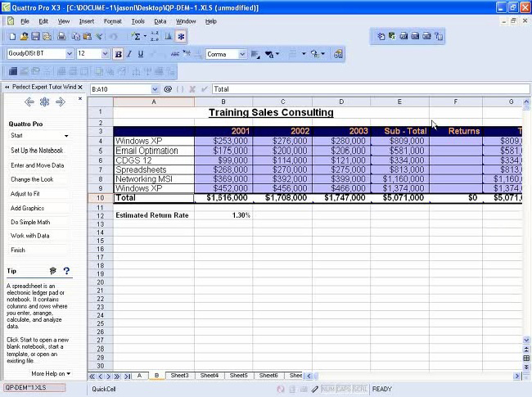Screen dimensions: 532x397
Task: Click the spell check ABC icon
Action: pos(174,53)
